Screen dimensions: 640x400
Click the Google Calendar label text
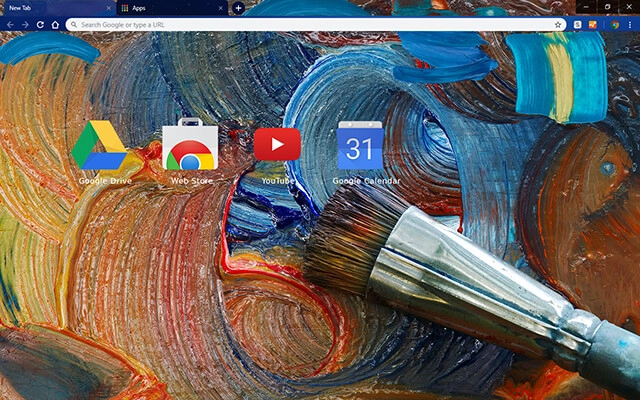(366, 181)
